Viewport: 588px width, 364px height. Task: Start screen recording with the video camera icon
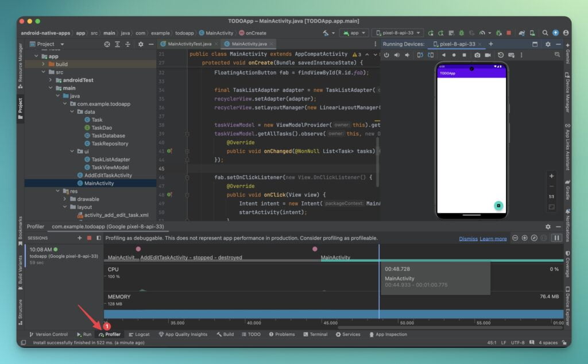pyautogui.click(x=488, y=55)
